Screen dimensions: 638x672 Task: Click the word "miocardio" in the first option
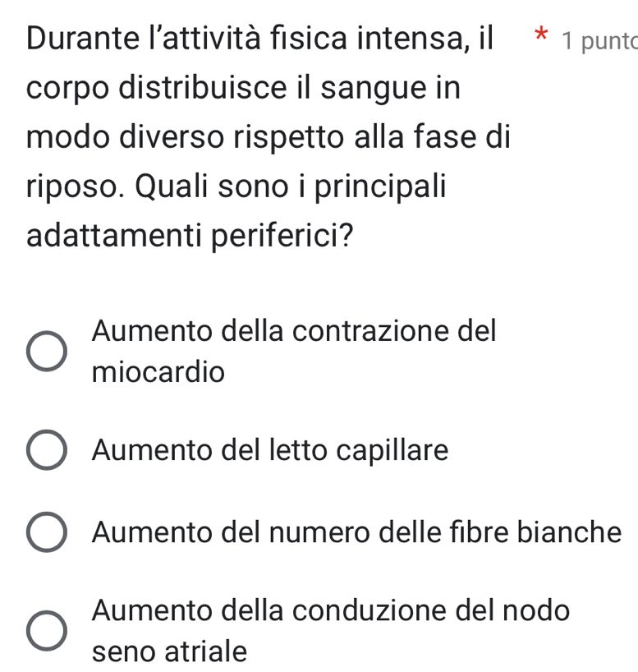(158, 373)
